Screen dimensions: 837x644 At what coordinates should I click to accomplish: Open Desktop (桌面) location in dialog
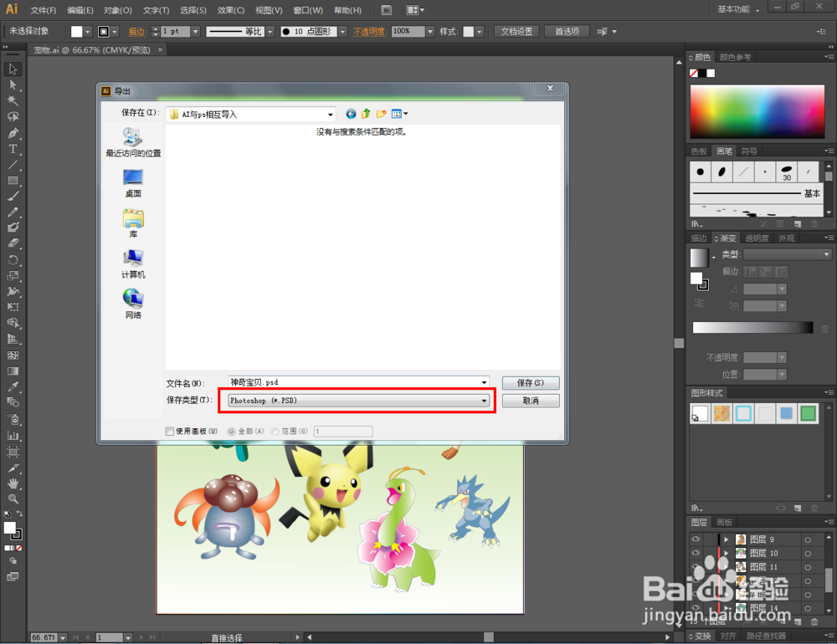[133, 183]
